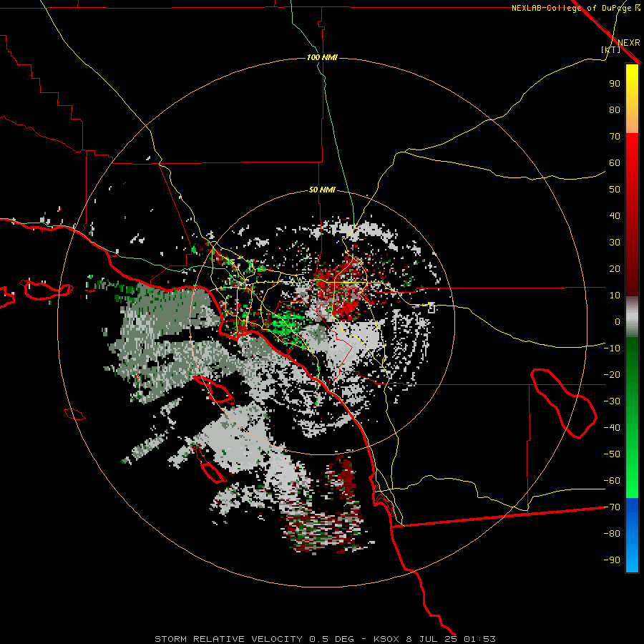This screenshot has width=644, height=644.
Task: Click the '50 NMI' range ring label
Action: (x=322, y=190)
